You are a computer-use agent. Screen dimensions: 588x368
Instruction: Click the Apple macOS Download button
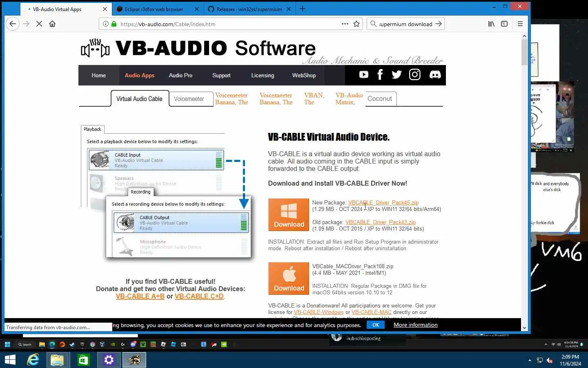coord(289,278)
